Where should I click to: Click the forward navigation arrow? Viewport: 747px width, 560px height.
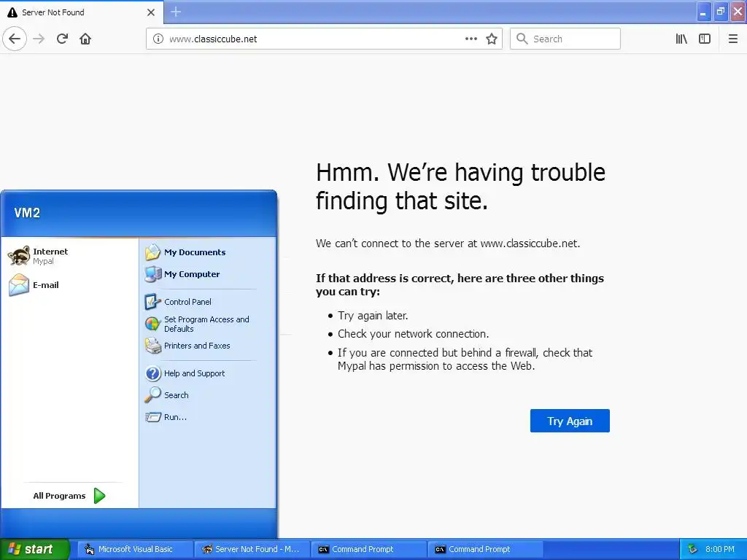tap(39, 39)
